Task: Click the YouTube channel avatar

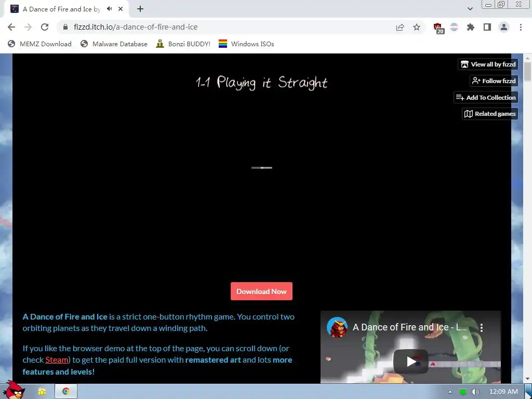Action: (x=337, y=327)
